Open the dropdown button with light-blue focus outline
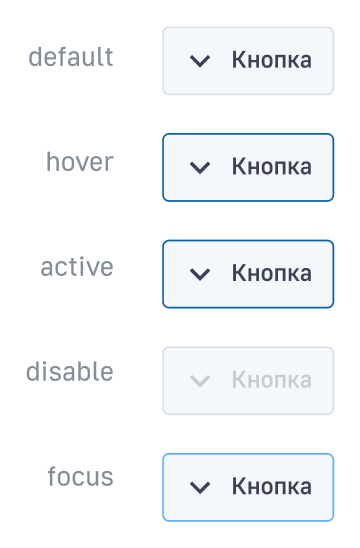Screen dimensions: 360x548 point(248,487)
